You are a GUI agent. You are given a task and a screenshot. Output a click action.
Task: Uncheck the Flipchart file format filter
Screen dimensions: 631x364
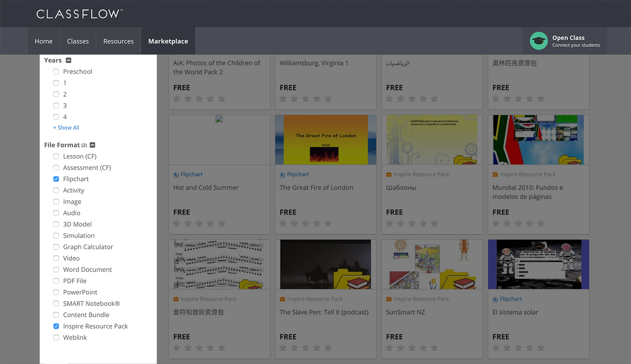pyautogui.click(x=56, y=179)
